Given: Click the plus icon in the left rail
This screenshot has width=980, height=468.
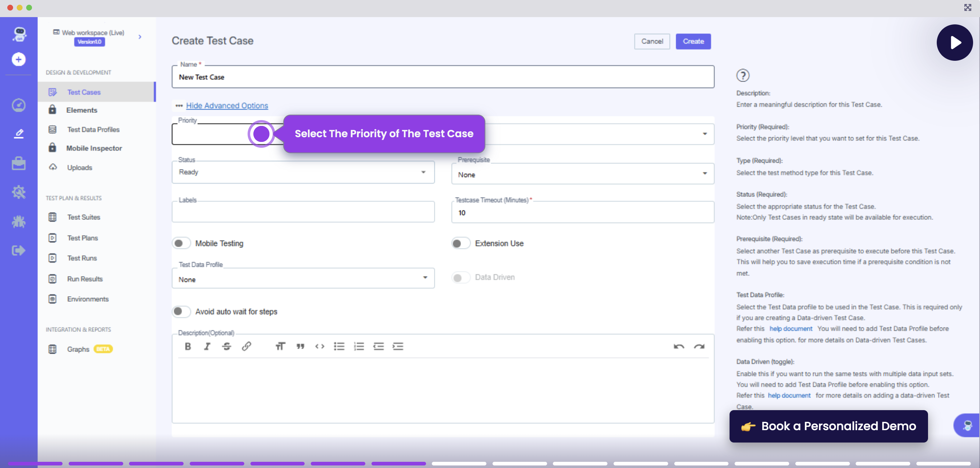Looking at the screenshot, I should pos(19,59).
